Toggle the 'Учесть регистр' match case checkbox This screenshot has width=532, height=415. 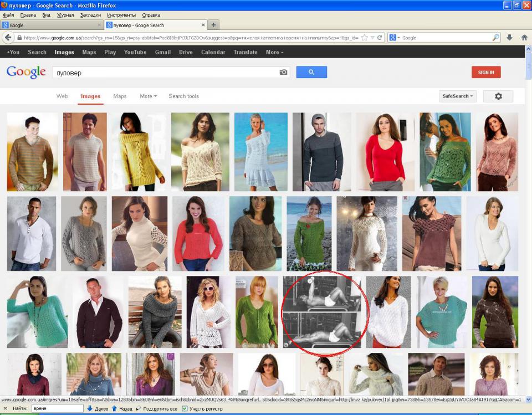click(185, 409)
